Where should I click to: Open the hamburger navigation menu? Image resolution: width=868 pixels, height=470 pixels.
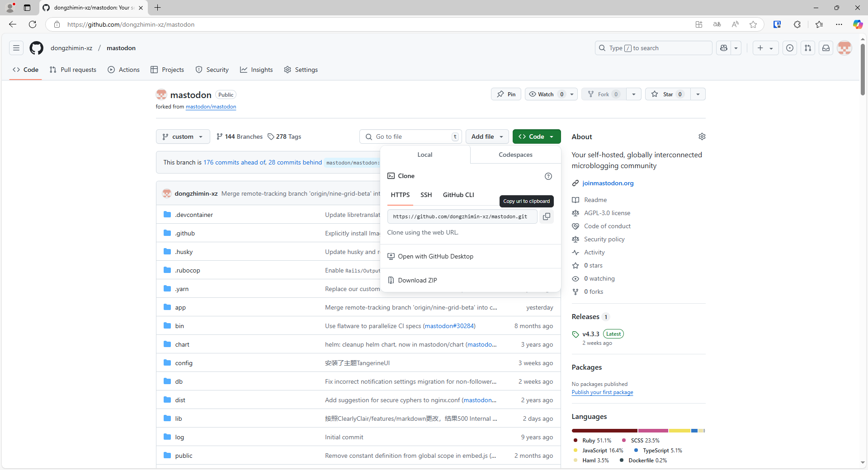tap(16, 48)
